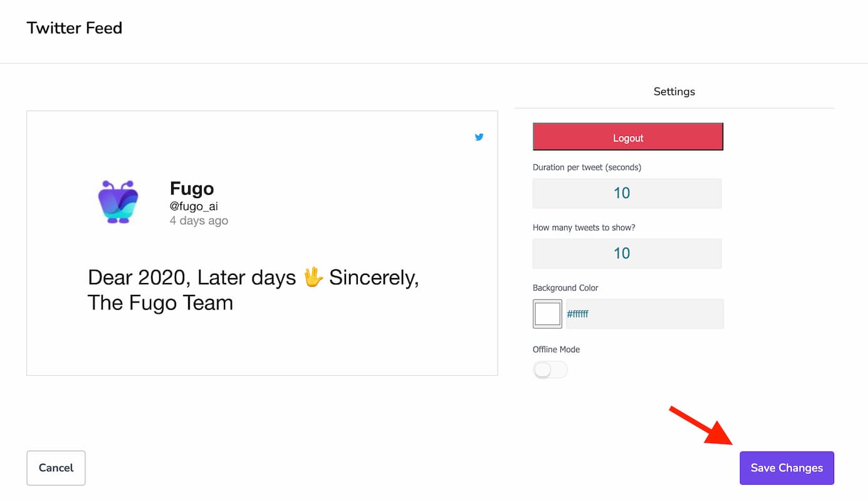Click the 'Background Color' label
This screenshot has height=501, width=868.
565,288
